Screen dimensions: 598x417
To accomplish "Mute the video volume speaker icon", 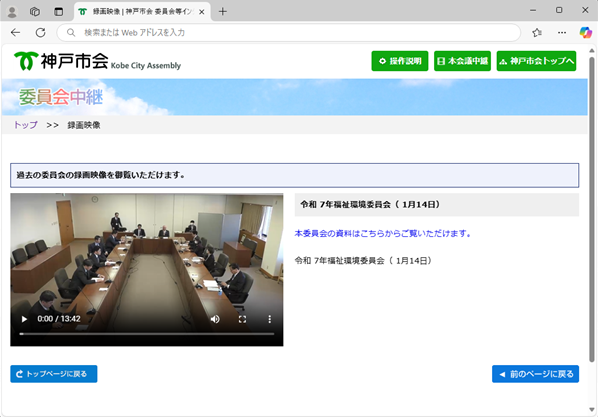I will 215,319.
